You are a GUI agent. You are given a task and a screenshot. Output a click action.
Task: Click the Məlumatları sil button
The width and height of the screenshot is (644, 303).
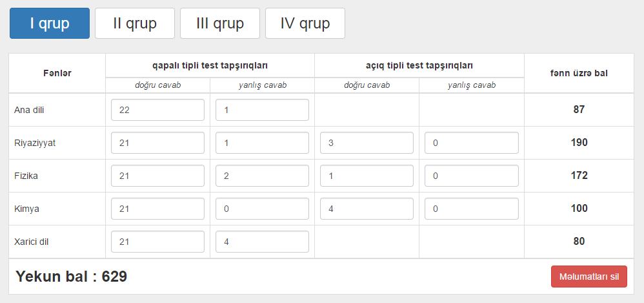click(x=589, y=277)
